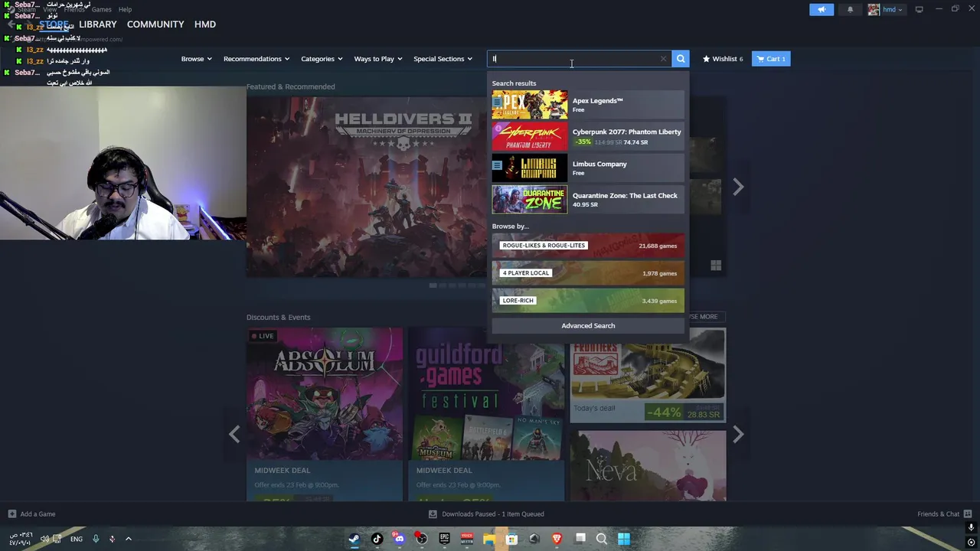Screen dimensions: 980x551
Task: Open Friends & Chat
Action: [x=944, y=514]
